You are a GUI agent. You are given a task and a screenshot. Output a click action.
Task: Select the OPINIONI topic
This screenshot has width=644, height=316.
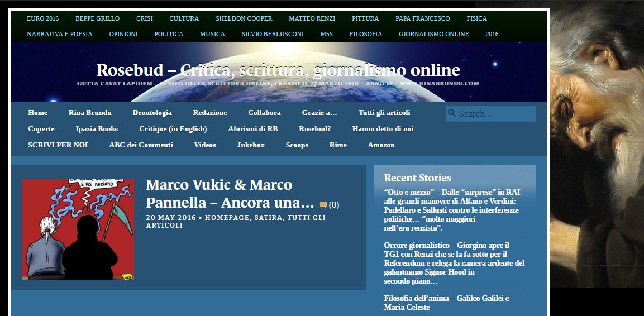tap(123, 34)
